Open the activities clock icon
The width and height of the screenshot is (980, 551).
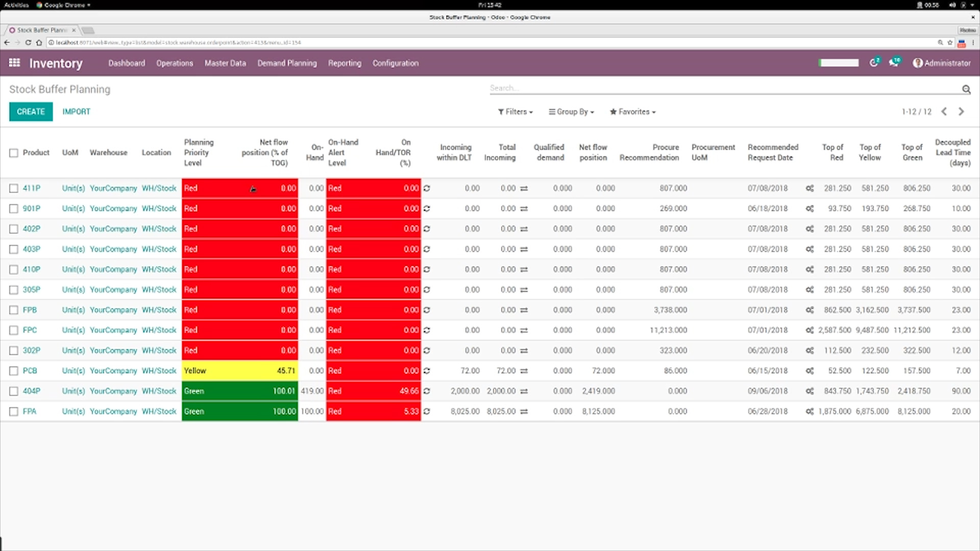point(874,62)
